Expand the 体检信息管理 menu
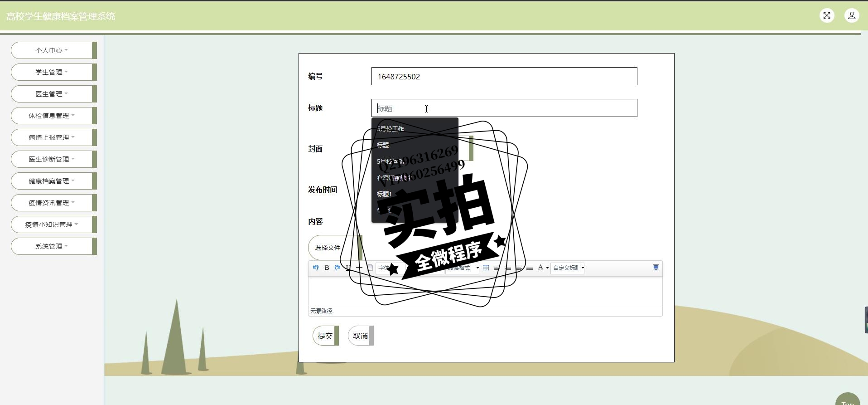 tap(54, 116)
